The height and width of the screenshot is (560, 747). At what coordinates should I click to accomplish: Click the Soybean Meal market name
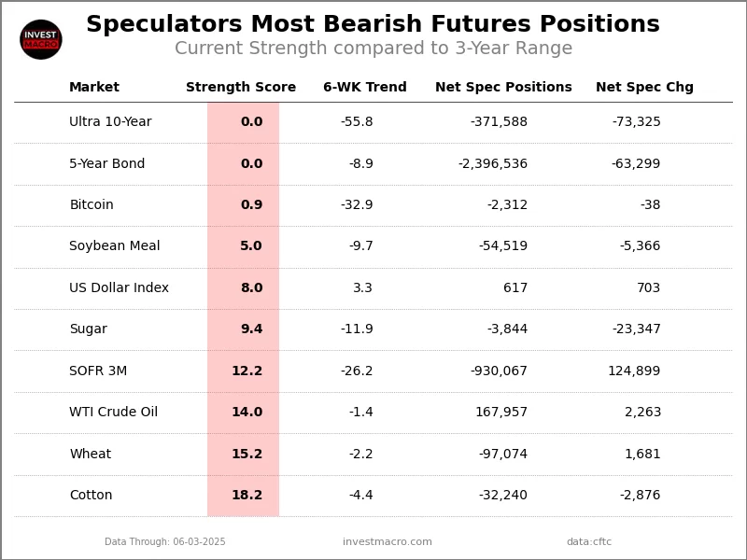115,246
